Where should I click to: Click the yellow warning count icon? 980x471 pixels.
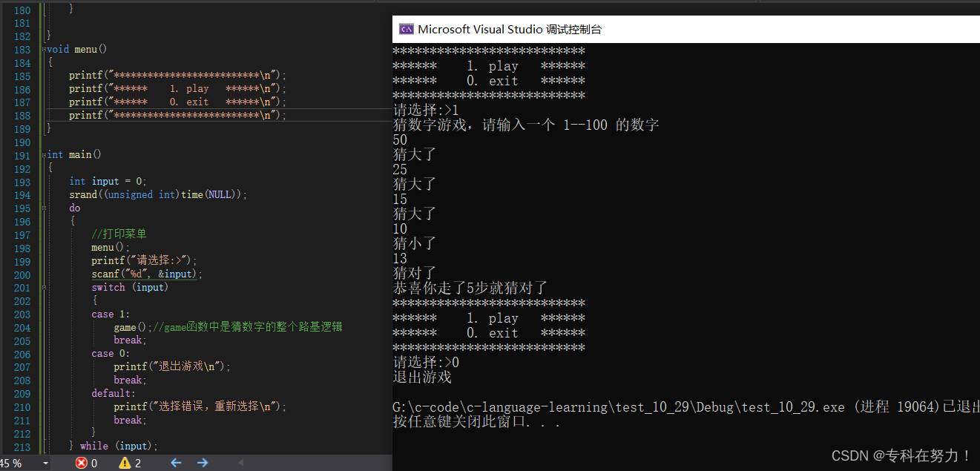click(x=125, y=463)
